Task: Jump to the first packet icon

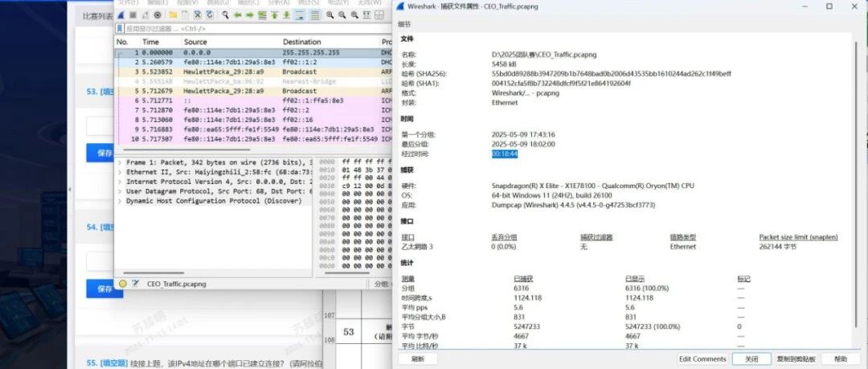Action: coord(275,15)
